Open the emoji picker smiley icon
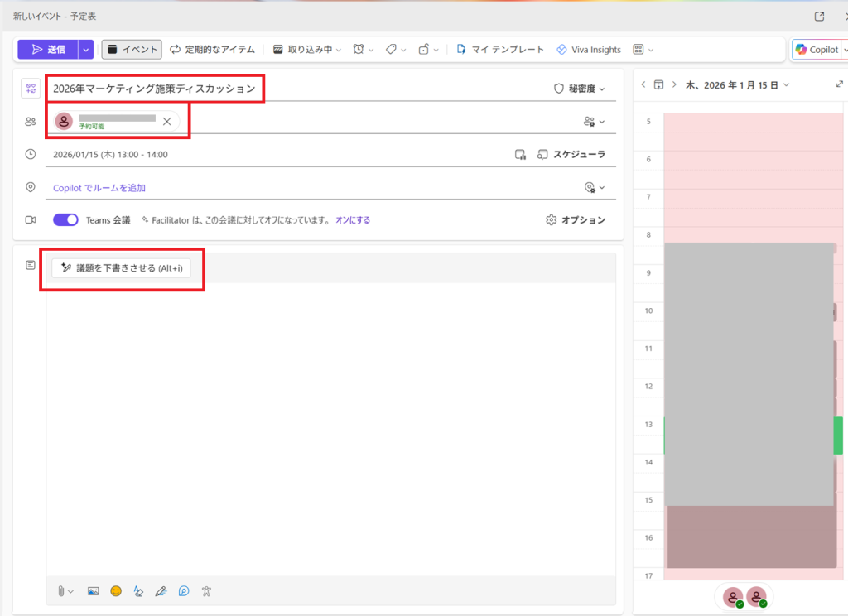This screenshot has height=616, width=848. pyautogui.click(x=116, y=591)
